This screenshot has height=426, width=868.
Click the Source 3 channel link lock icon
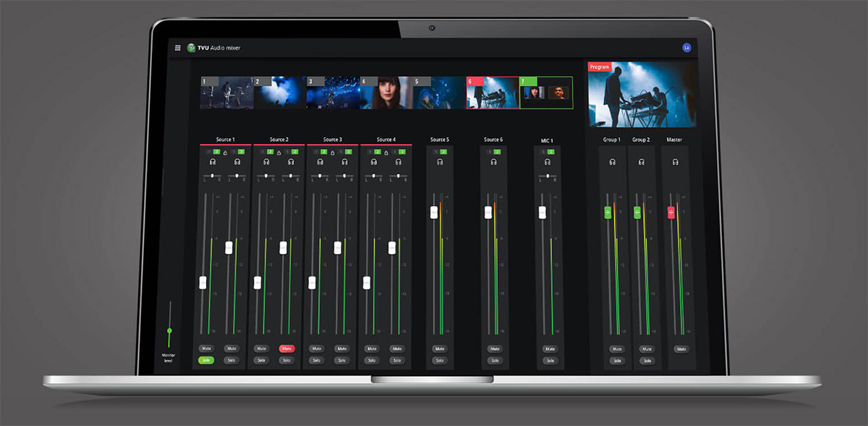point(333,153)
